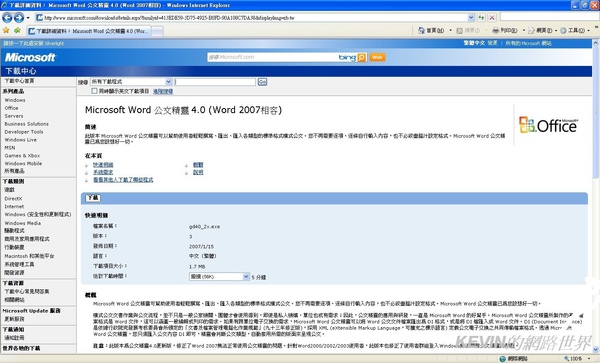Click the page vertical scrollbar down arrow
This screenshot has width=600, height=363.
(x=596, y=349)
